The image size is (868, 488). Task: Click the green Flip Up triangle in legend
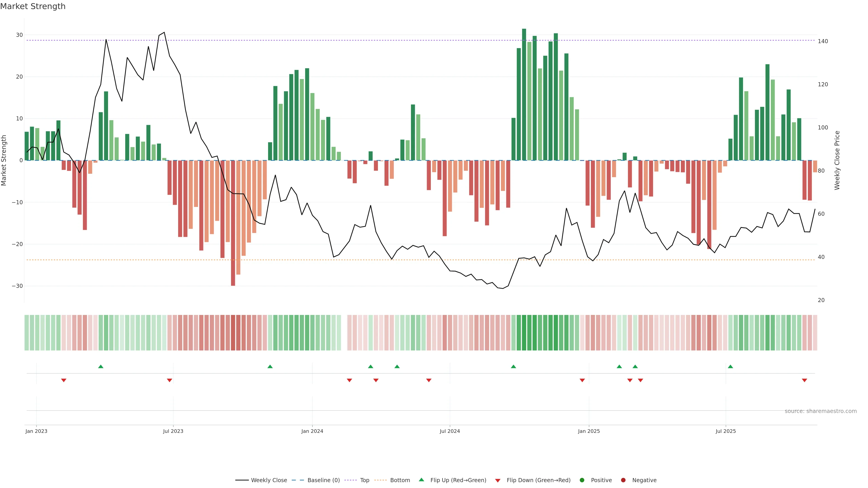(x=421, y=480)
